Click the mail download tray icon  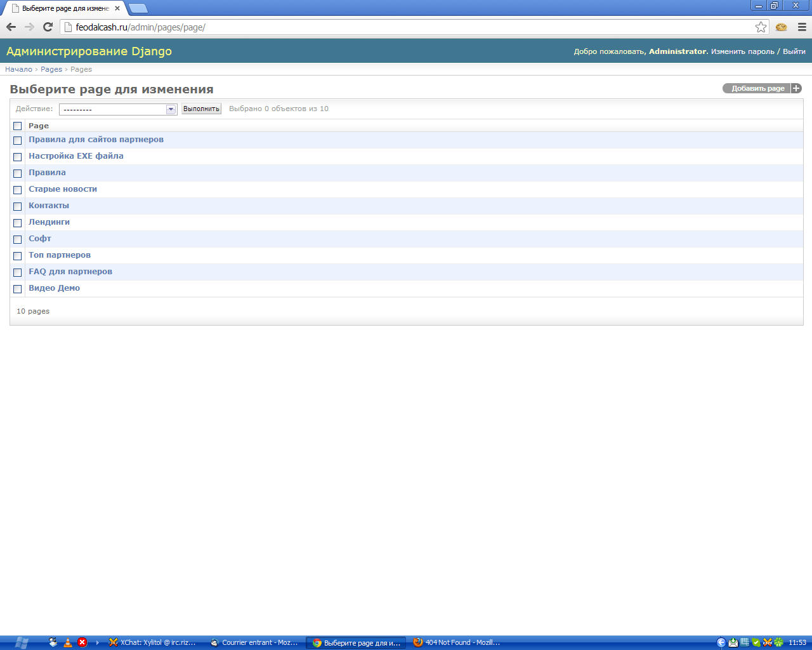733,642
